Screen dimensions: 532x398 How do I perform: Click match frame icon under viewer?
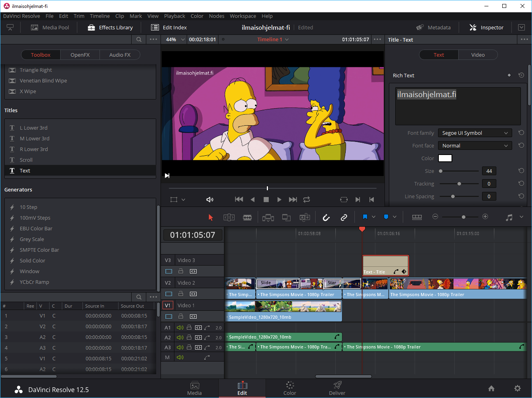pyautogui.click(x=344, y=199)
